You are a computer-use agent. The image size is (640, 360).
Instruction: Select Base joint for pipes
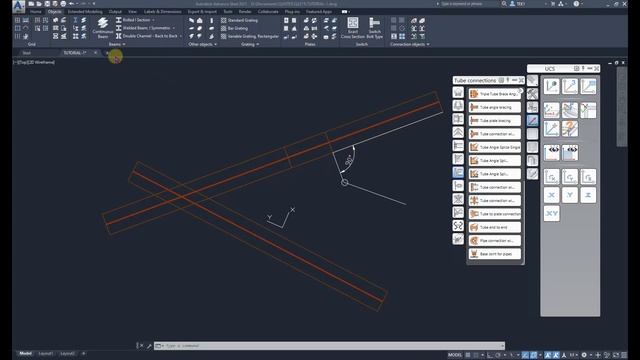coord(495,253)
